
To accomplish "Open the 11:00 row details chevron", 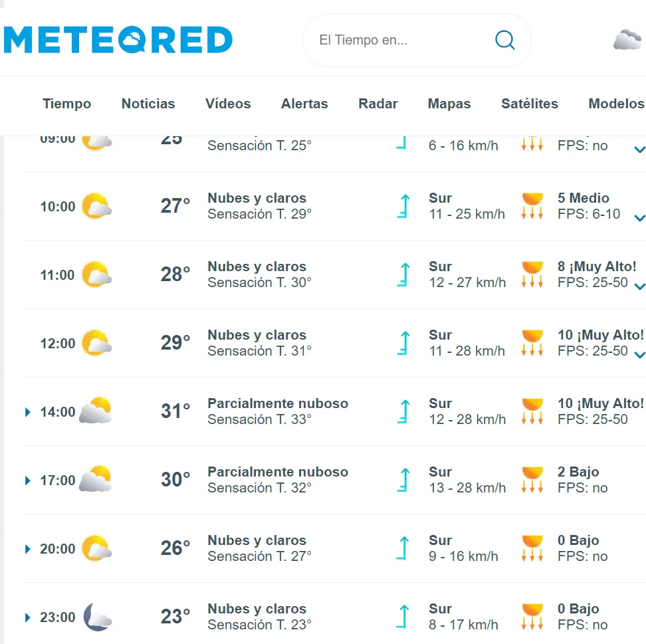I will [639, 286].
